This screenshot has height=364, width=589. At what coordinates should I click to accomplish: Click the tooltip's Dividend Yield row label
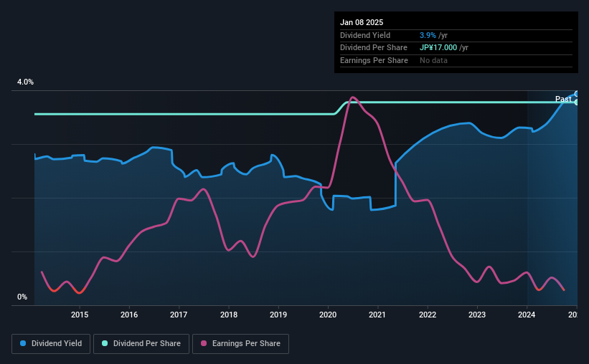[x=365, y=35]
